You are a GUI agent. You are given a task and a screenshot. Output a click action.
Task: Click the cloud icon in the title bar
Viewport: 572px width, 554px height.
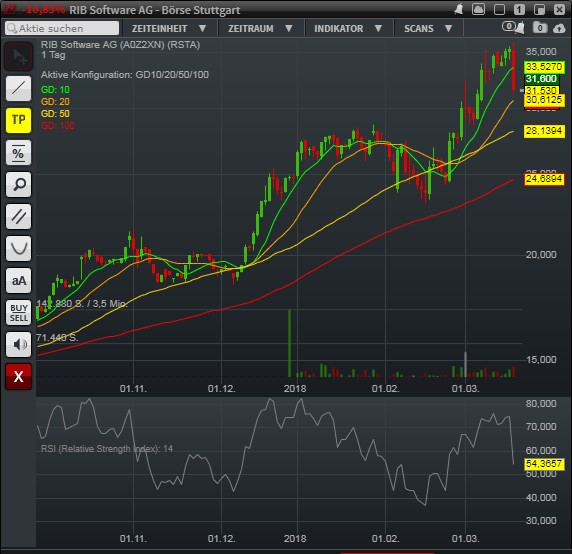[478, 9]
